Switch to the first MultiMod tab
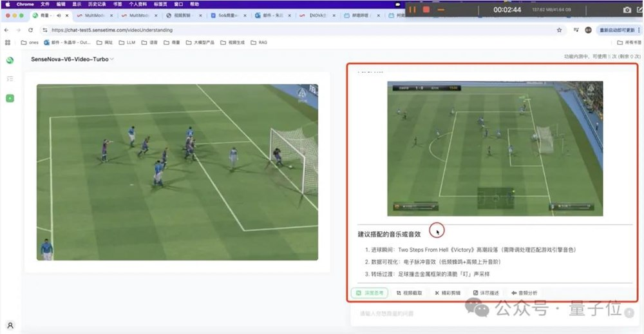 click(x=95, y=15)
